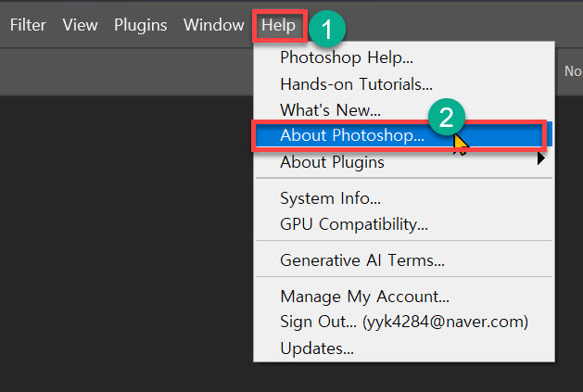Screen dimensions: 583x392
Task: Check GPU Compatibility…
Action: pos(353,223)
